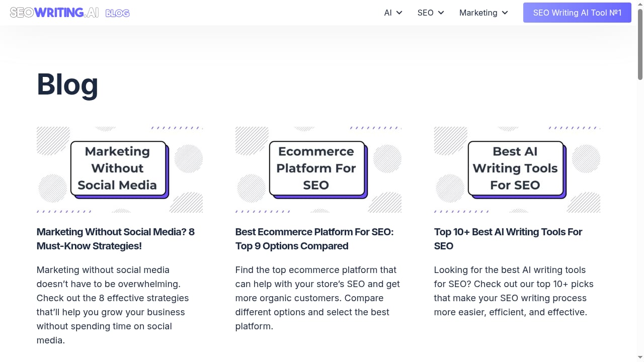Open article Top 10+ Best AI Writing Tools
Screen dimensions: 644x362
tap(508, 239)
